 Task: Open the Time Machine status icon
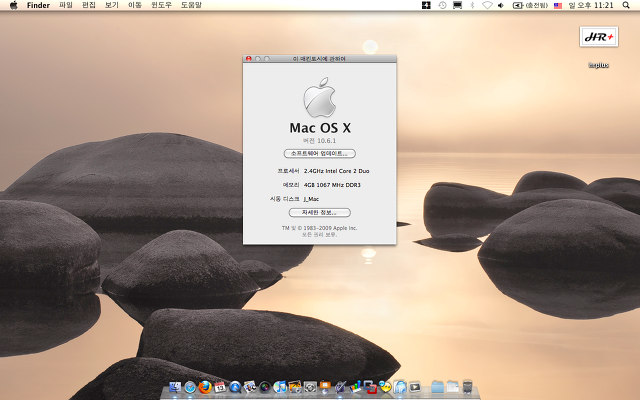pos(442,5)
